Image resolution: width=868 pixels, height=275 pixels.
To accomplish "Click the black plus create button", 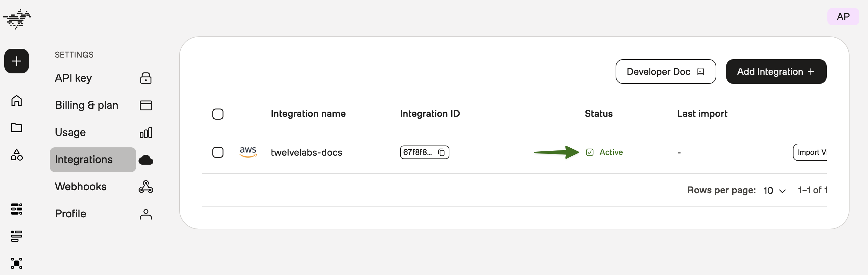I will [x=17, y=61].
